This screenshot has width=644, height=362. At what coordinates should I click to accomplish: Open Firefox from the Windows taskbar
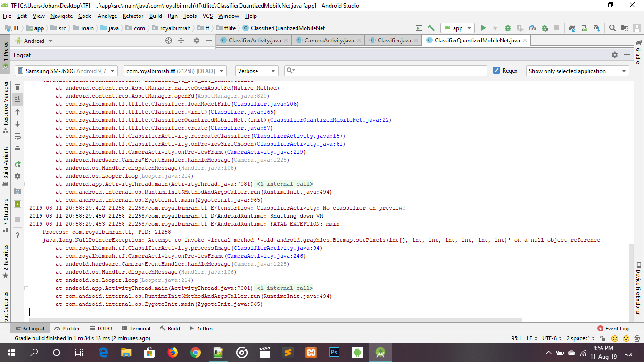point(173,352)
